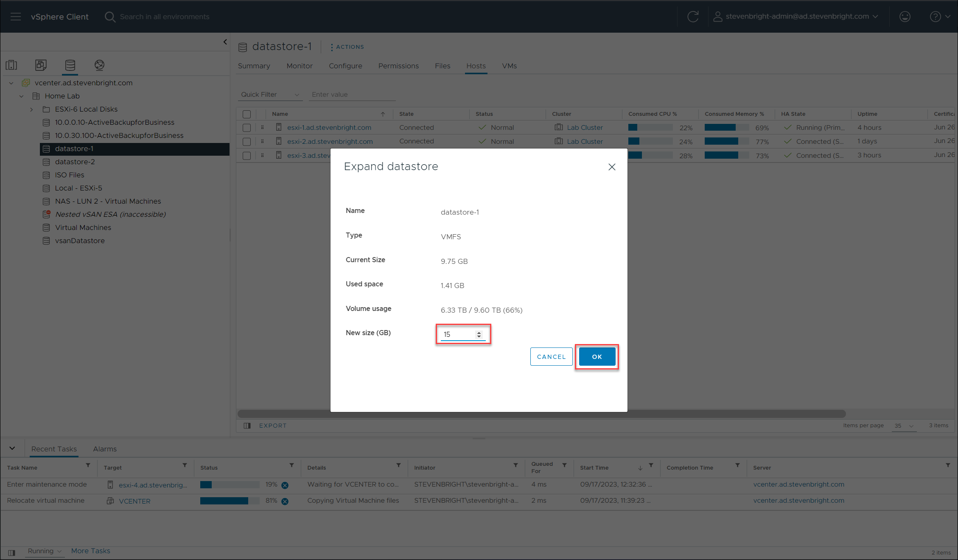Collapse the left navigation panel

point(225,42)
